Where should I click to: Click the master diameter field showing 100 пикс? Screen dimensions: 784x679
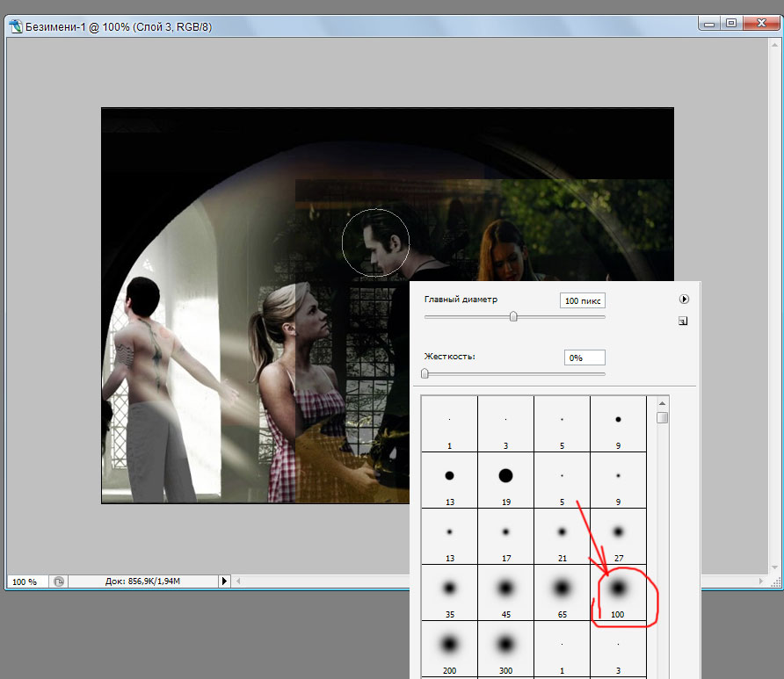pyautogui.click(x=582, y=300)
